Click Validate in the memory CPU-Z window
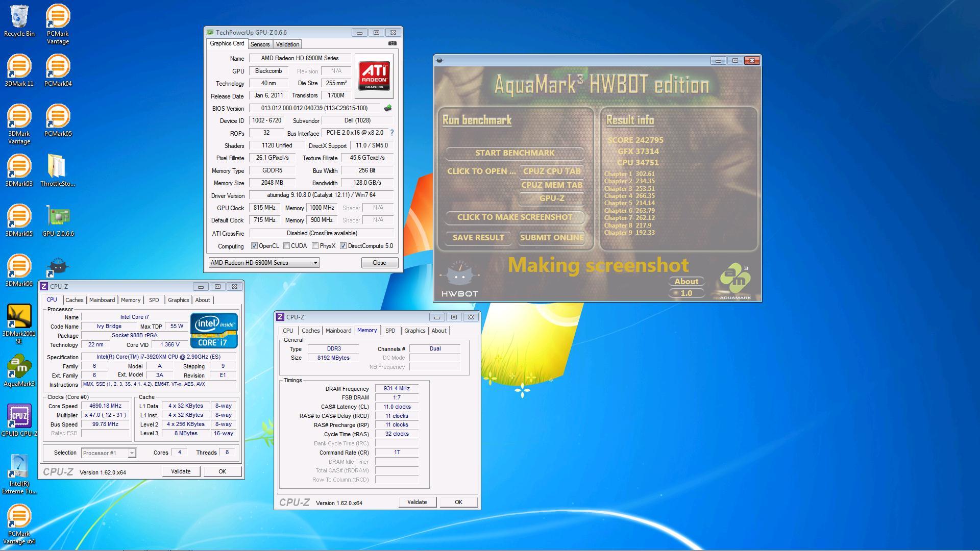 pos(417,502)
